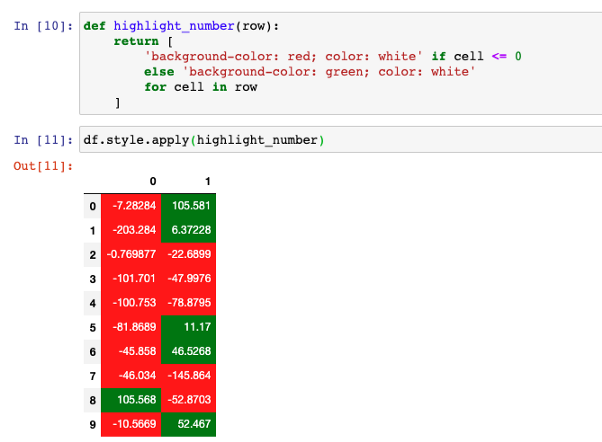This screenshot has width=602, height=442.
Task: Select the cell containing -145.864
Action: (188, 376)
